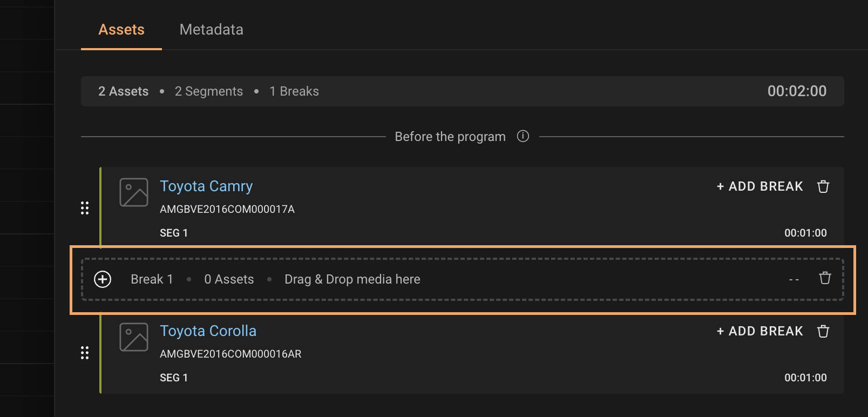Click the 00:02:00 total duration
This screenshot has height=417, width=868.
coord(797,91)
